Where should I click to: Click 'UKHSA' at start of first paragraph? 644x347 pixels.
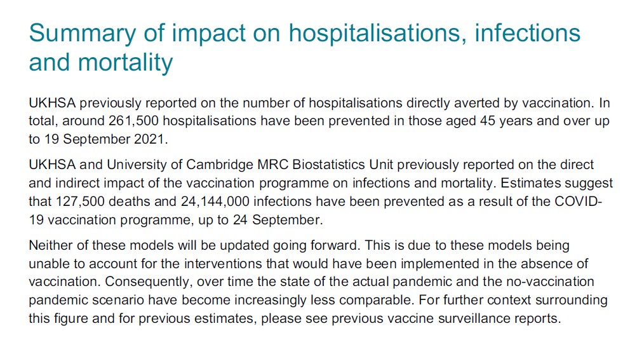click(x=52, y=103)
